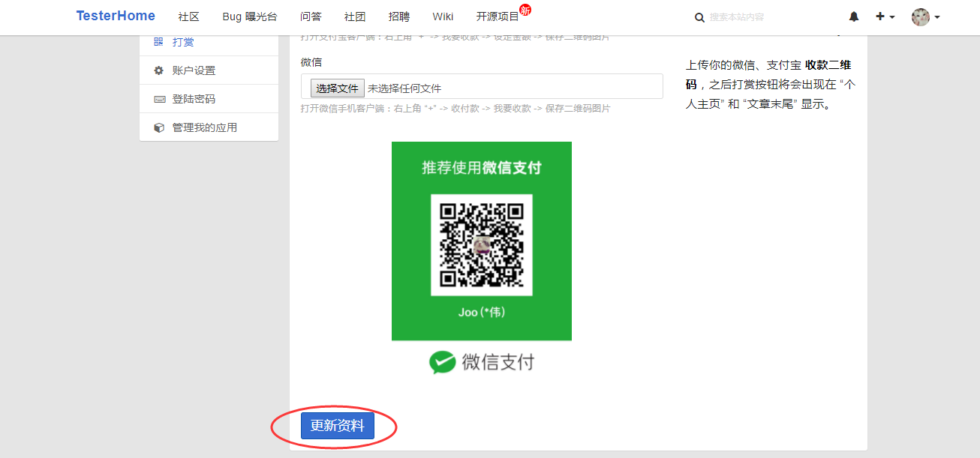Open the 招聘 page
This screenshot has width=980, height=458.
point(399,16)
